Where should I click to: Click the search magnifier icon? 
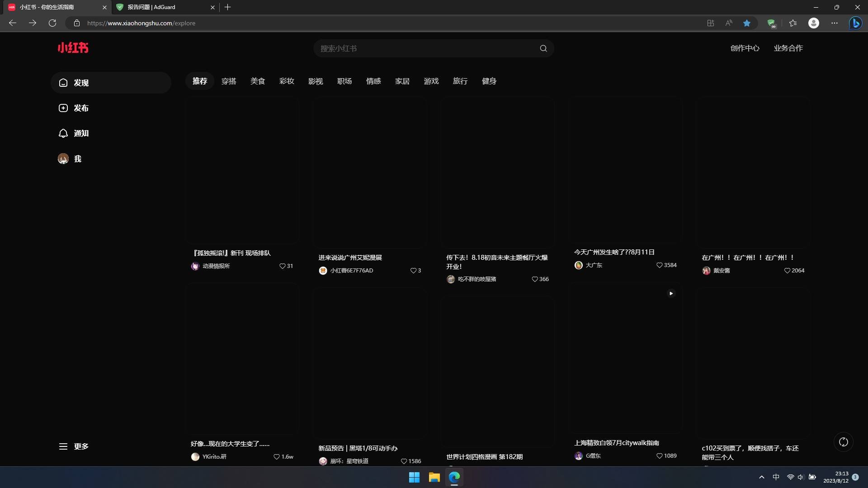click(x=543, y=48)
